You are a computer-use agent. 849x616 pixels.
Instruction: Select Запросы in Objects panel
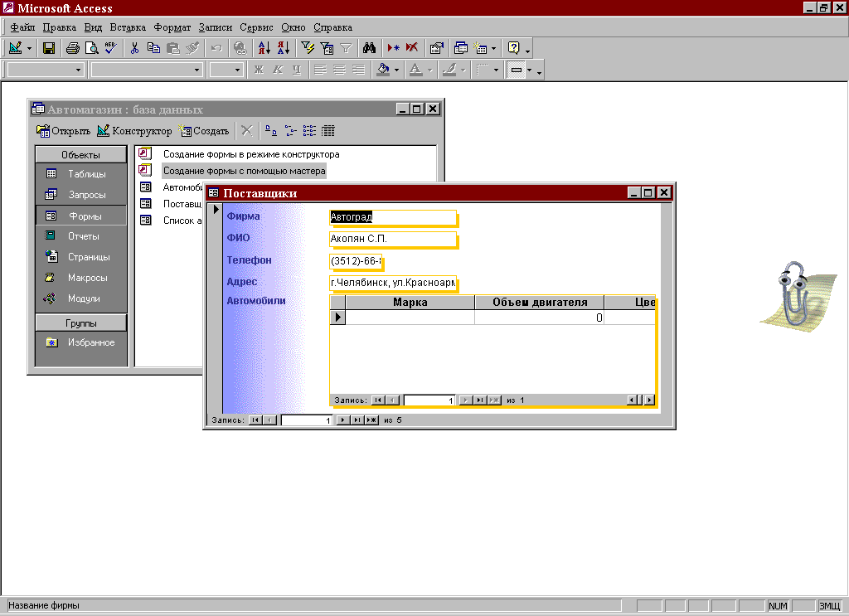tap(80, 194)
